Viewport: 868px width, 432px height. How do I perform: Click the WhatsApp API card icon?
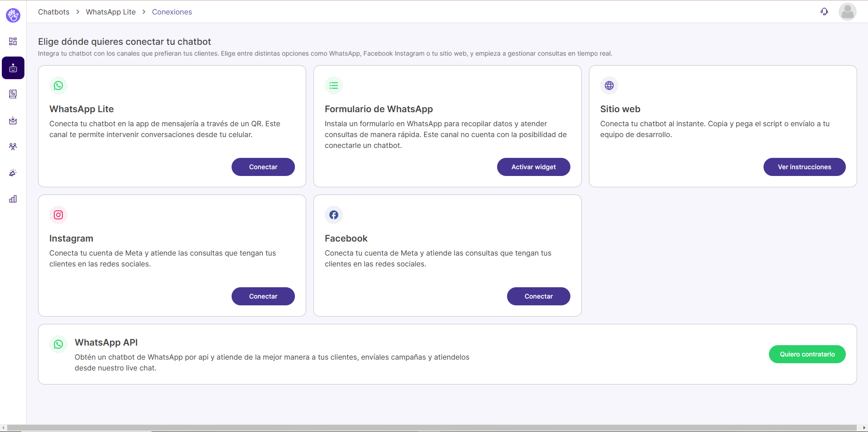pos(58,344)
